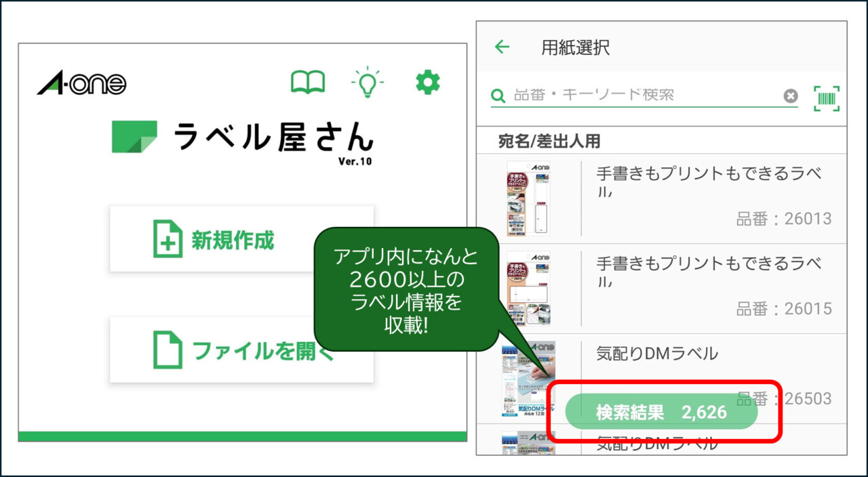Screen dimensions: 868x477
Task: Click the green search magnifier icon
Action: [x=498, y=96]
